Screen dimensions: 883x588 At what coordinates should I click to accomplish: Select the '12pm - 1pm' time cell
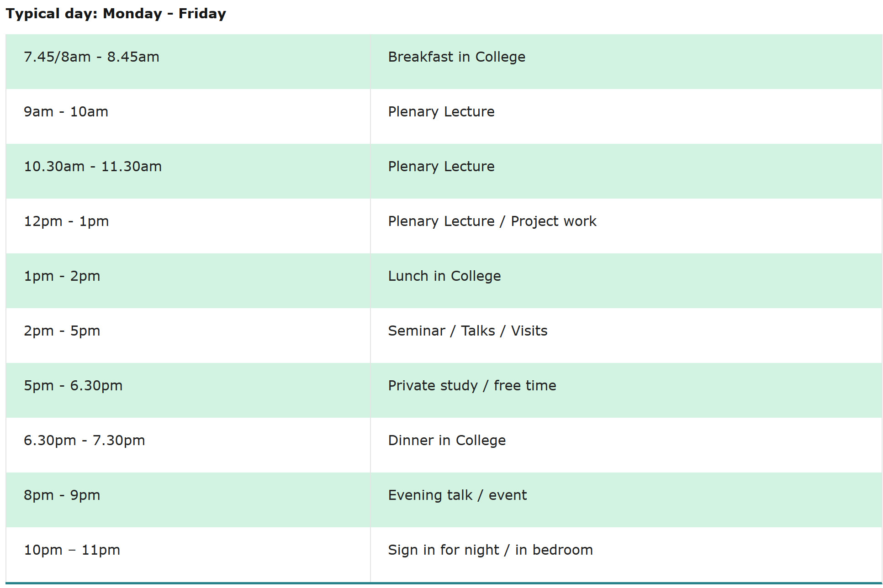pos(188,226)
